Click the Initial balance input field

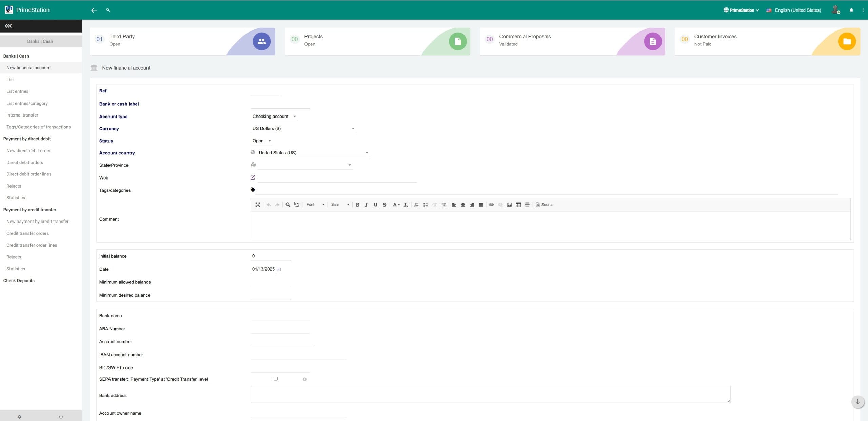point(270,256)
